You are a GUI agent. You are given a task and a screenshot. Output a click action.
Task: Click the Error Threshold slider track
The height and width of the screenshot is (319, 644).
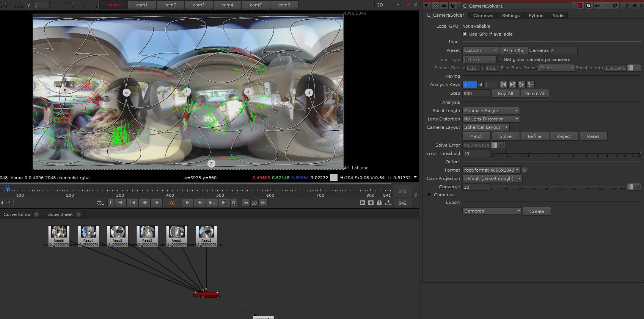(565, 153)
